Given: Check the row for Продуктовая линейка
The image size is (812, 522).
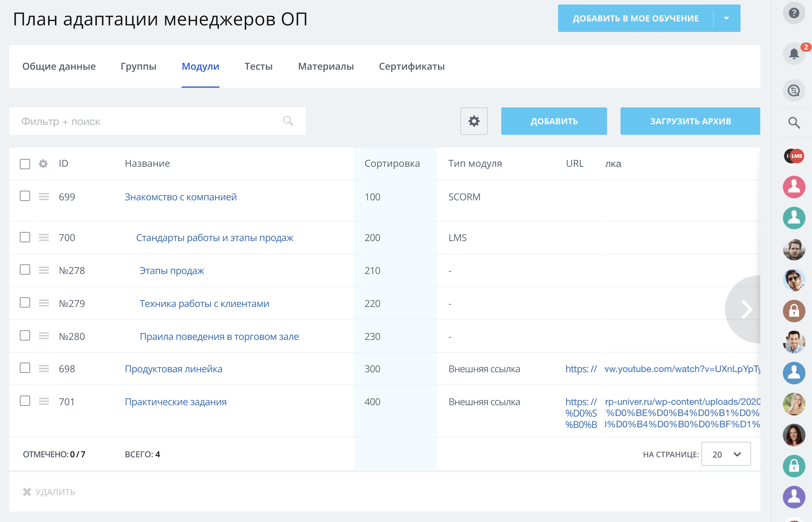Looking at the screenshot, I should point(25,368).
